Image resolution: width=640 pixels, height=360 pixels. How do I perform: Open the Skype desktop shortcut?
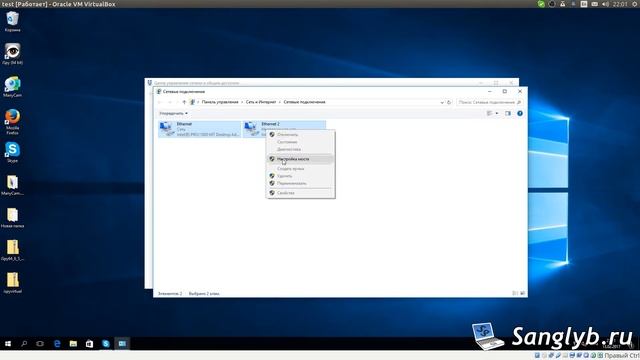pyautogui.click(x=12, y=152)
